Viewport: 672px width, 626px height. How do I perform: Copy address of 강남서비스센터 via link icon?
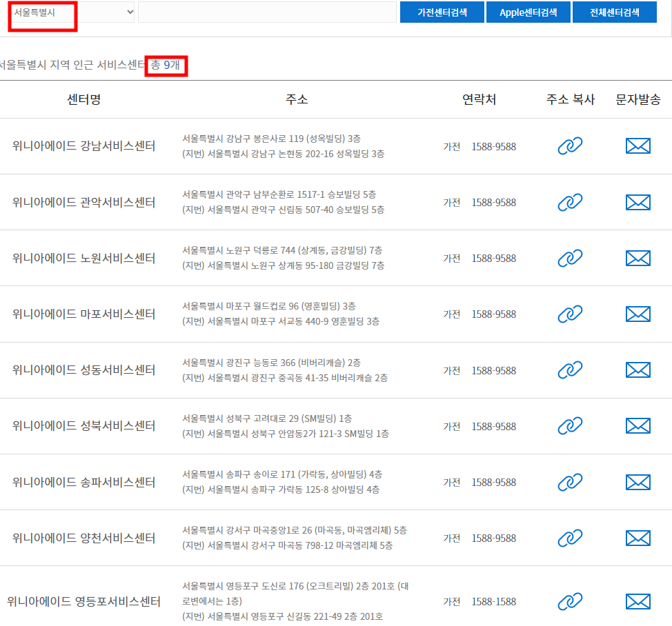pos(570,145)
